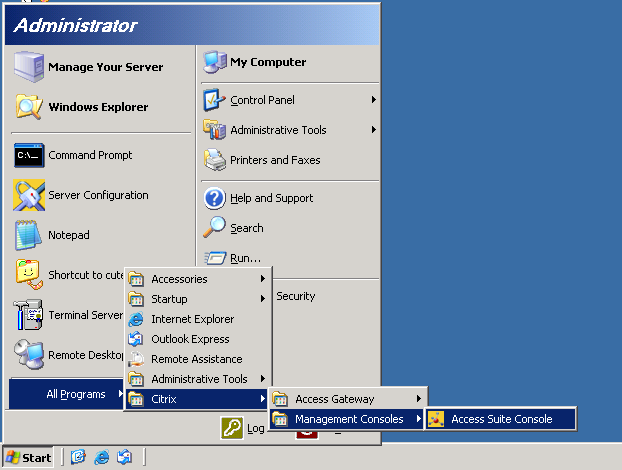Click the Administrative Tools icon in right pane
The height and width of the screenshot is (470, 622).
(x=215, y=130)
